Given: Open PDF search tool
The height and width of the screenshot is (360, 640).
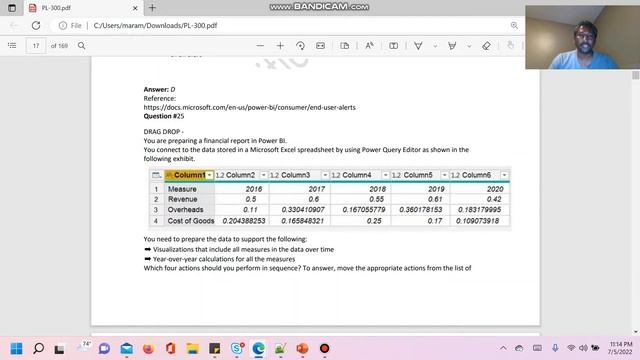Looking at the screenshot, I should coord(82,45).
